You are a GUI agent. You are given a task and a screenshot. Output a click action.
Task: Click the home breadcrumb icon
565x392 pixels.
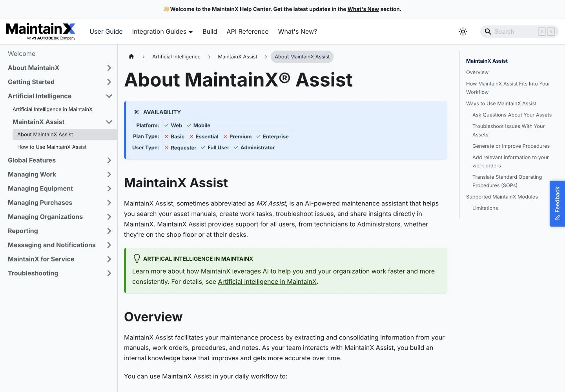[x=131, y=56]
